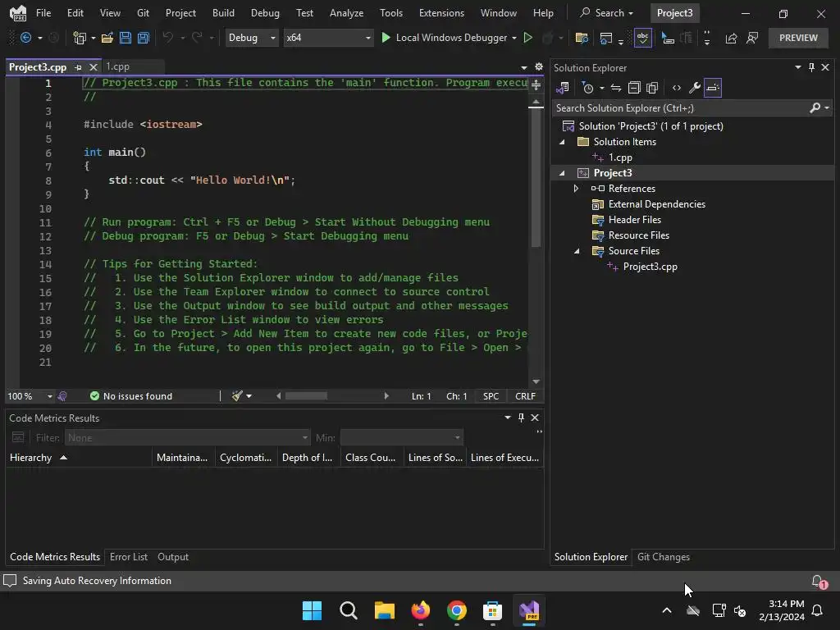Expand the References node
The width and height of the screenshot is (840, 630).
click(x=576, y=189)
